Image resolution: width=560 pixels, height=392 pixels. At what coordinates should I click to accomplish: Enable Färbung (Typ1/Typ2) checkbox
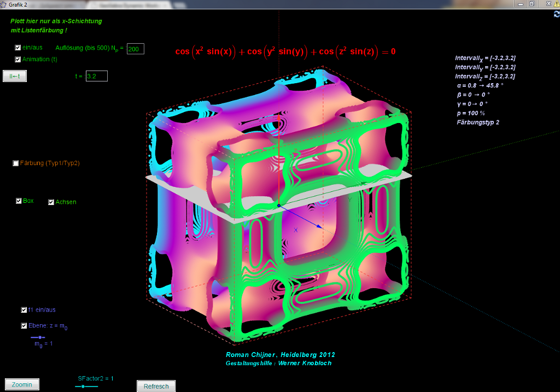[x=16, y=163]
